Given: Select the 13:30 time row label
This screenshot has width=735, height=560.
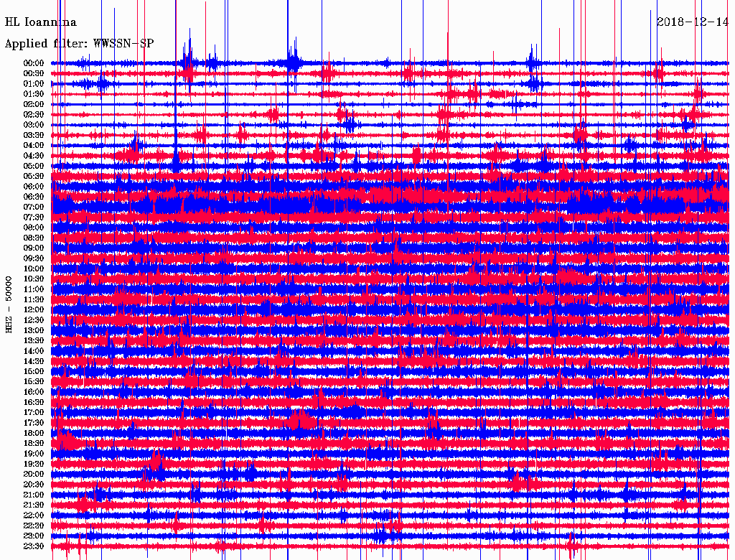Looking at the screenshot, I should click(34, 340).
